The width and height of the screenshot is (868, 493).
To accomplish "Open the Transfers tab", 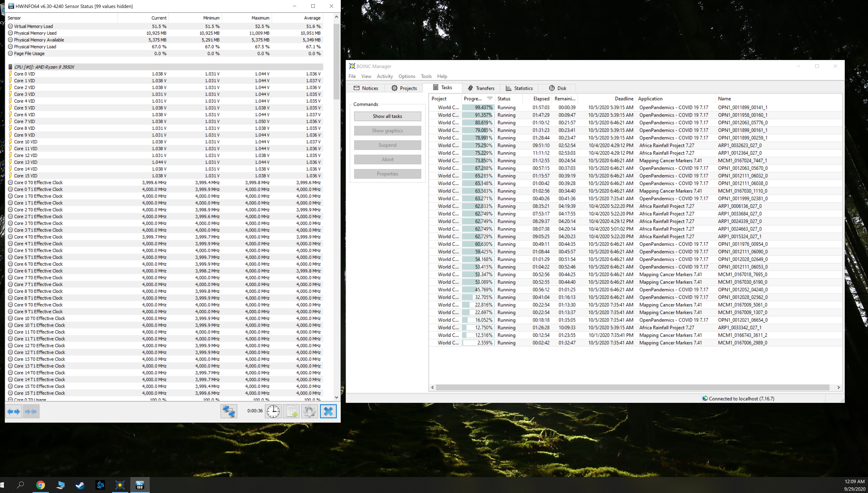I will click(x=481, y=88).
